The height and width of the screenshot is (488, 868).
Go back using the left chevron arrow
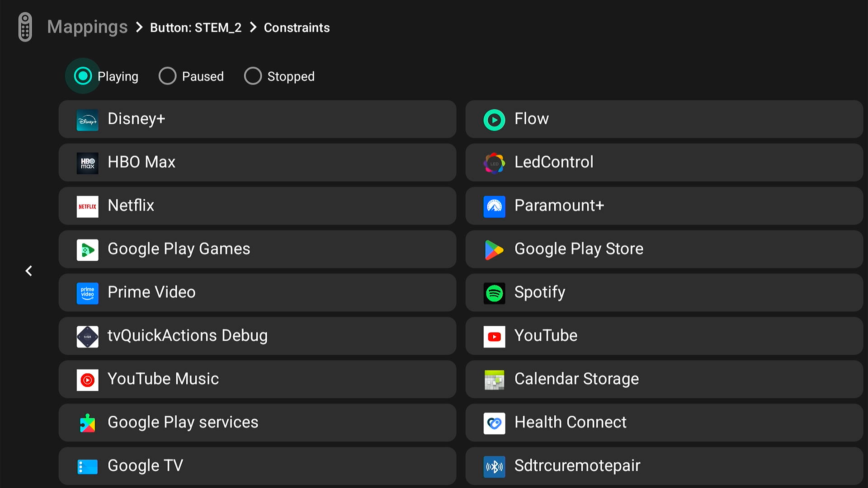pyautogui.click(x=29, y=271)
